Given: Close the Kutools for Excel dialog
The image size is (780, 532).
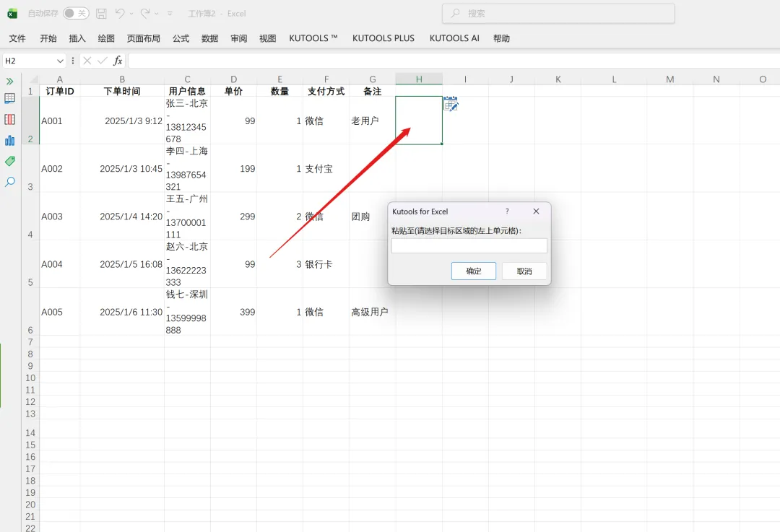Looking at the screenshot, I should (536, 212).
